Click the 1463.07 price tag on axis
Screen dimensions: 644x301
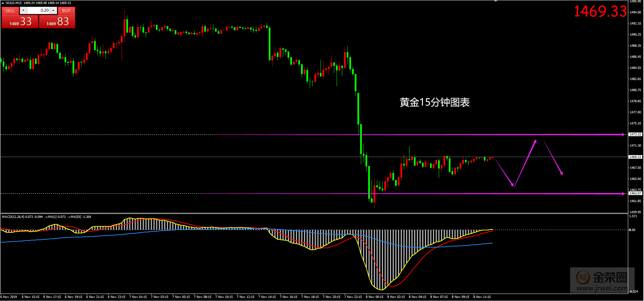click(635, 193)
